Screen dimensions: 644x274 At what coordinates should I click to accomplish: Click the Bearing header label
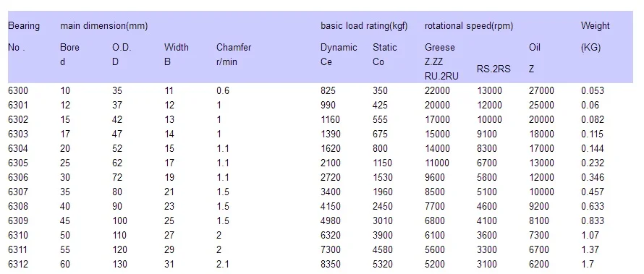(24, 26)
